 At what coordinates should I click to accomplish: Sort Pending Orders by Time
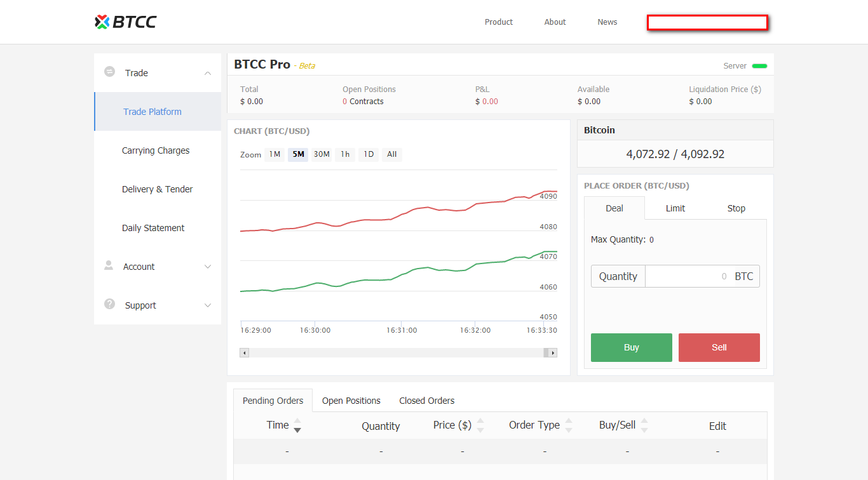click(x=297, y=425)
